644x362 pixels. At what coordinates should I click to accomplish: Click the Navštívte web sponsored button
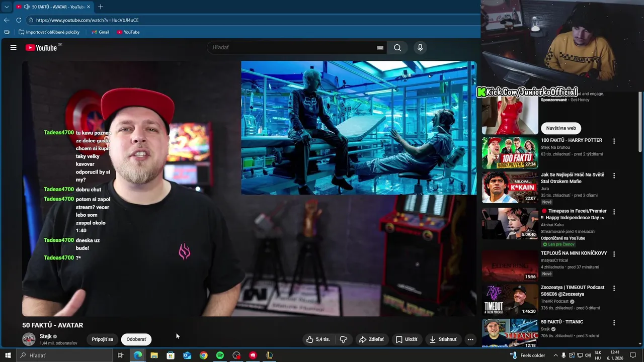point(561,128)
